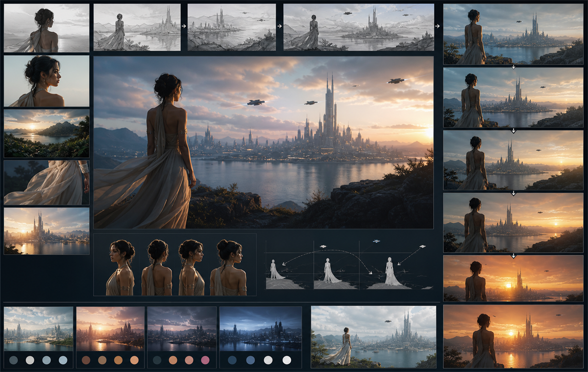Select the straight back-view pose with braid
The image size is (588, 372).
pos(157,267)
